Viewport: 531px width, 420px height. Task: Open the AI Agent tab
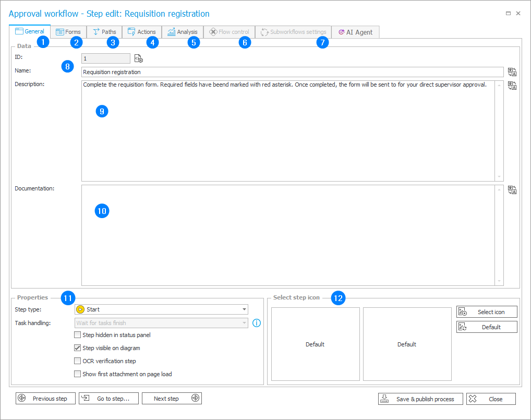pos(355,32)
